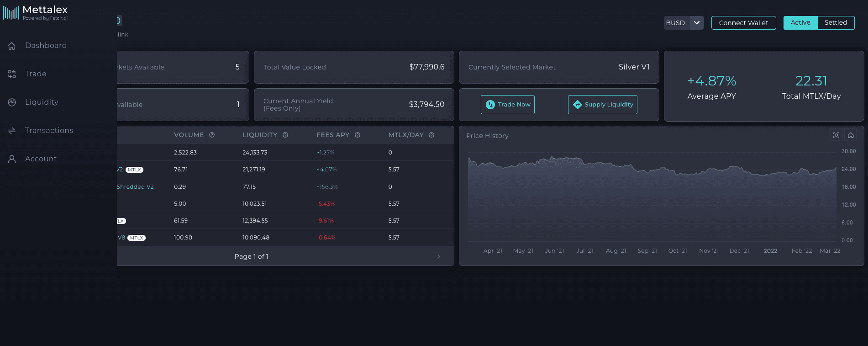The image size is (868, 346).
Task: Open the Liquidity menu item
Action: coord(42,102)
